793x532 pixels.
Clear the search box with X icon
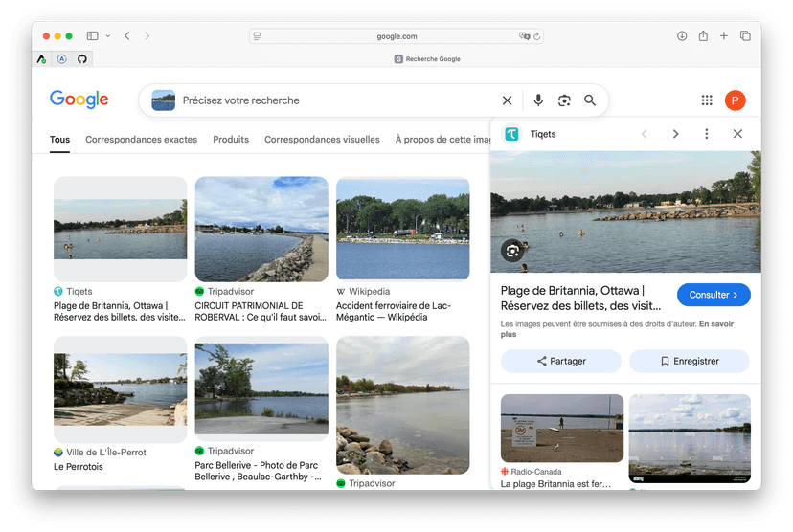click(x=507, y=100)
